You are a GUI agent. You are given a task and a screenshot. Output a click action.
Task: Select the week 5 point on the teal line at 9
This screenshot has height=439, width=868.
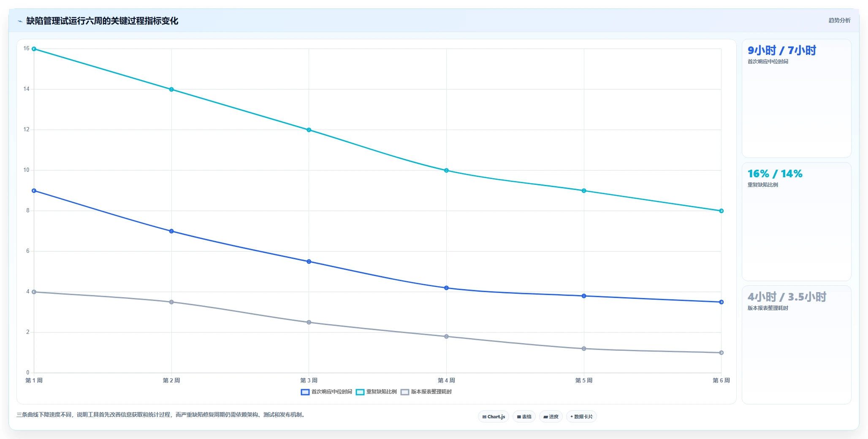(584, 191)
